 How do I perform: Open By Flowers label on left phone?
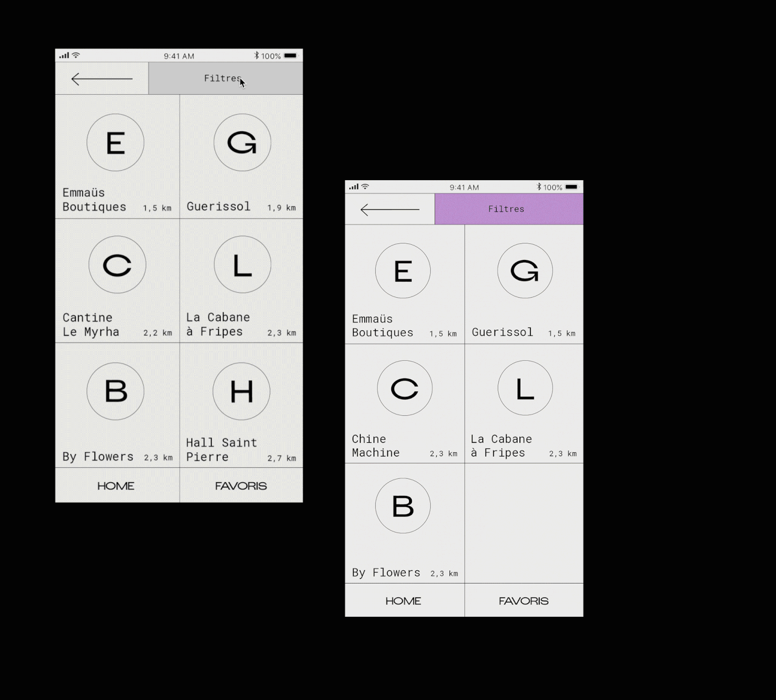[98, 457]
